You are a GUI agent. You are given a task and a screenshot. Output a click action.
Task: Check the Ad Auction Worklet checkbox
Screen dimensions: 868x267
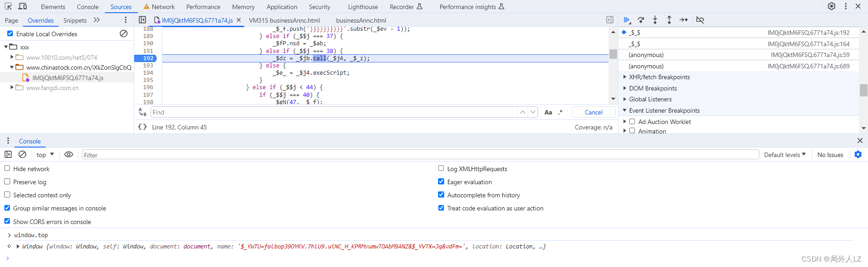tap(632, 121)
